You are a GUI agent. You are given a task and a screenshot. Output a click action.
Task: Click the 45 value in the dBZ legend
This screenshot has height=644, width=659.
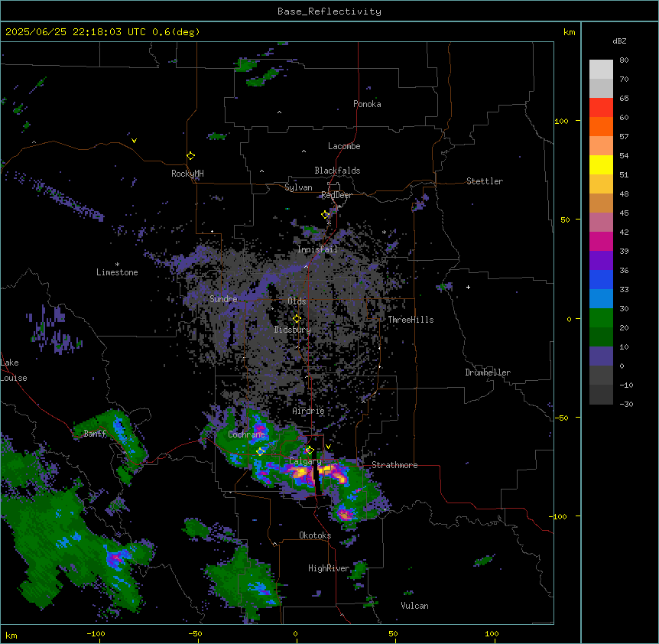tap(624, 213)
